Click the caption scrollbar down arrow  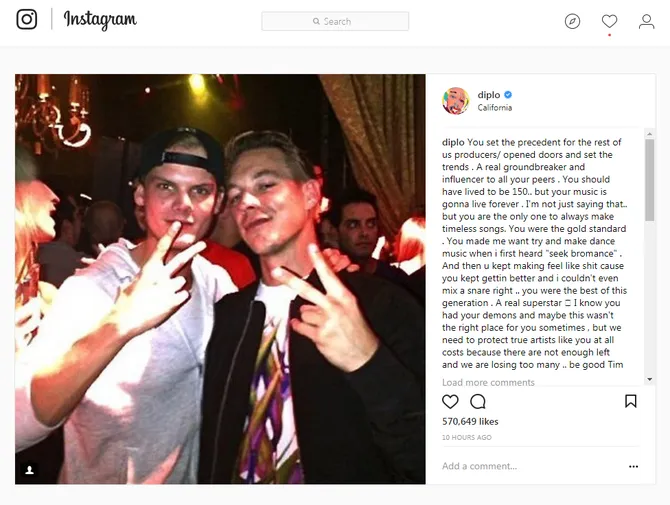649,379
